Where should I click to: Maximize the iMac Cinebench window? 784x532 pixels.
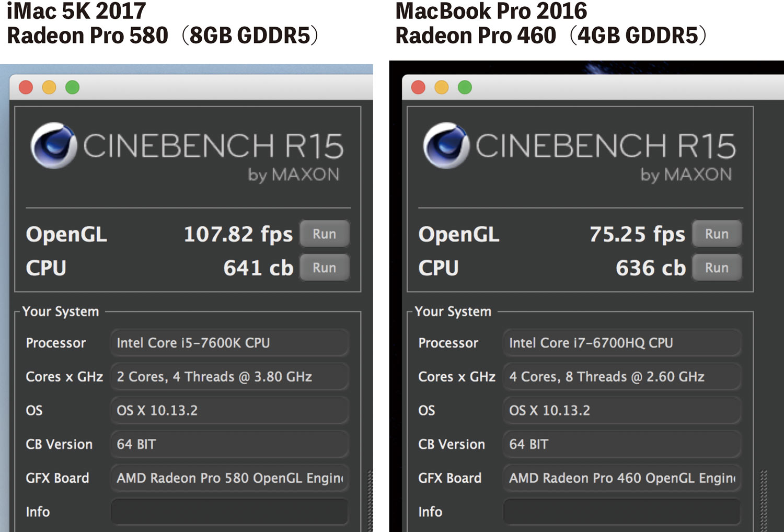click(x=73, y=87)
